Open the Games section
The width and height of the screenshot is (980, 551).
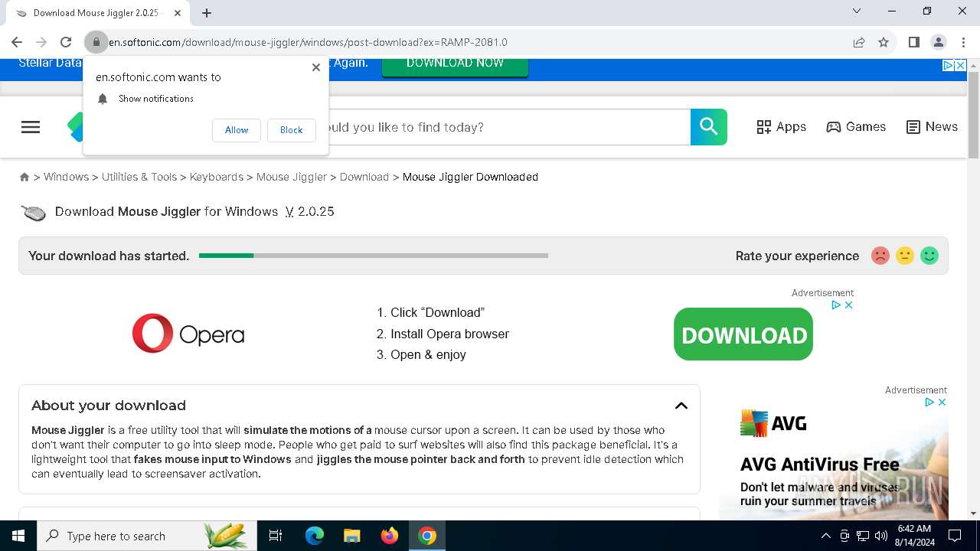[856, 127]
